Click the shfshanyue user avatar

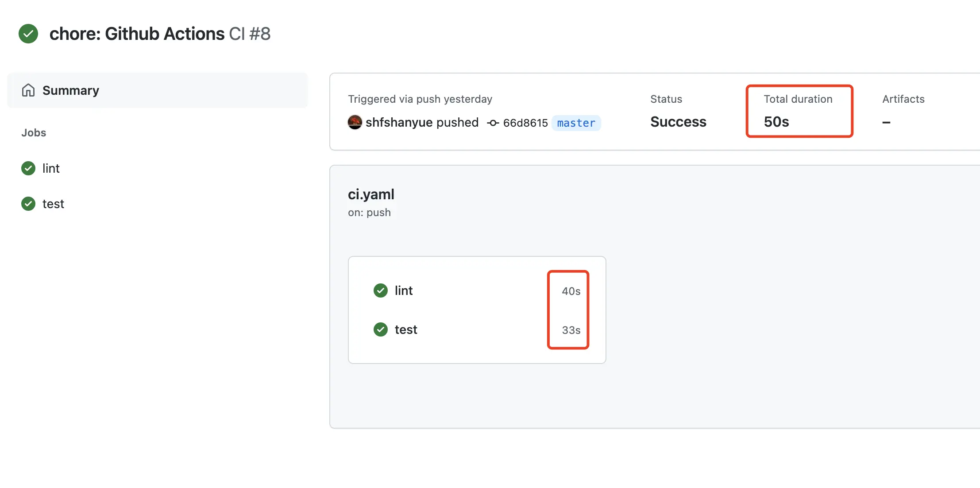coord(355,122)
